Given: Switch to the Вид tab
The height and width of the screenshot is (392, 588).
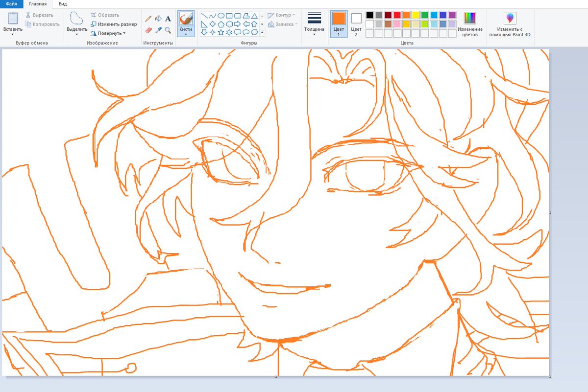Looking at the screenshot, I should (x=63, y=4).
